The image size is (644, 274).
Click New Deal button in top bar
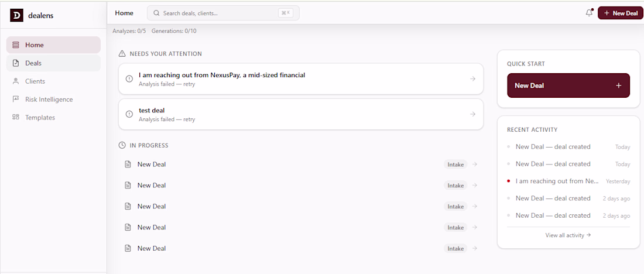[620, 13]
